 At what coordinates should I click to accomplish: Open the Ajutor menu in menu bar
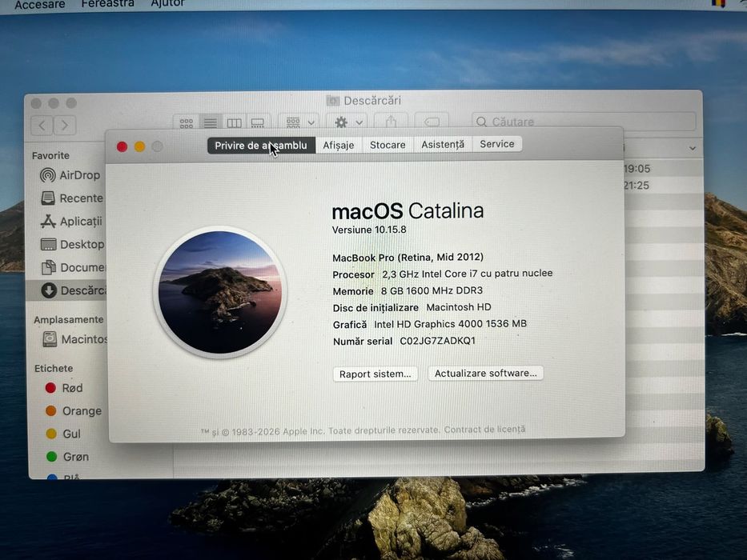[167, 4]
